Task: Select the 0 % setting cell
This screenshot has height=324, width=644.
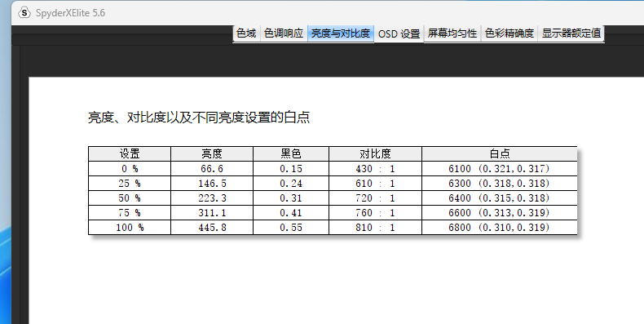Action: tap(130, 169)
